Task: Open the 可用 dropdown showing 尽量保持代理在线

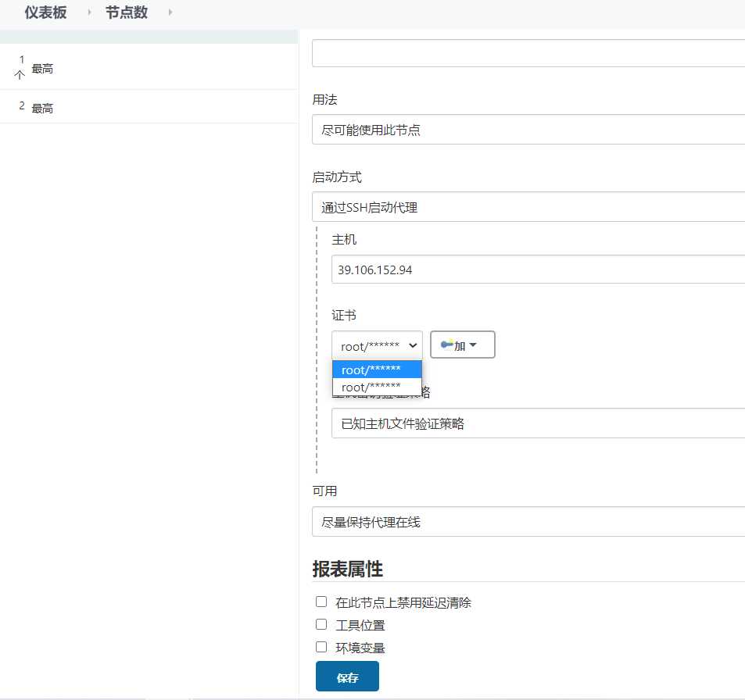Action: pos(528,522)
